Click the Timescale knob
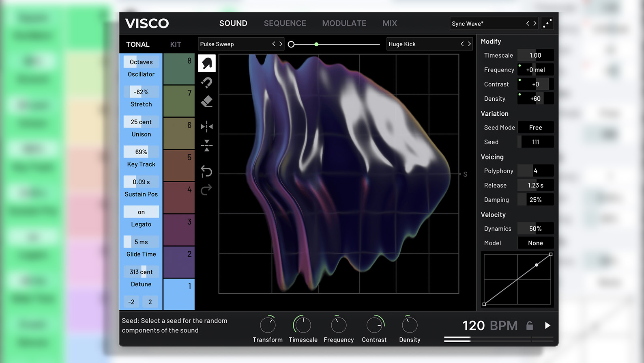Screen dimensions: 644x363 click(x=303, y=325)
